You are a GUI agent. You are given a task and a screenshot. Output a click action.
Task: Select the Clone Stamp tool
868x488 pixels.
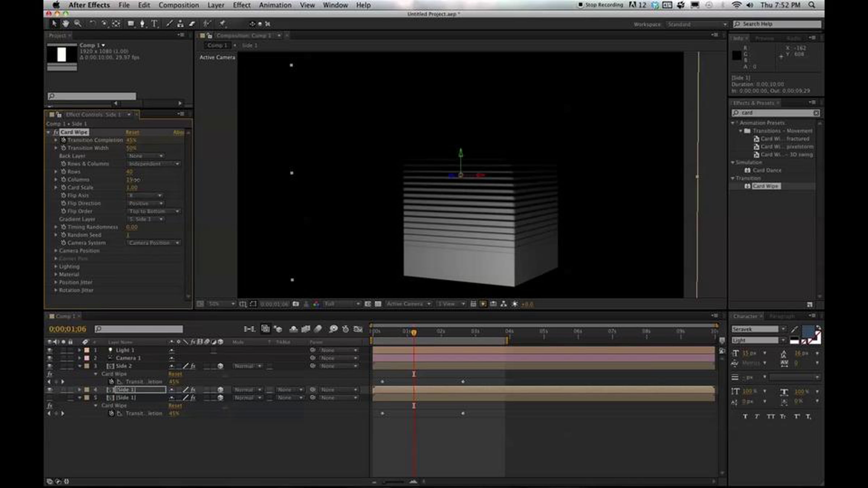coord(180,24)
